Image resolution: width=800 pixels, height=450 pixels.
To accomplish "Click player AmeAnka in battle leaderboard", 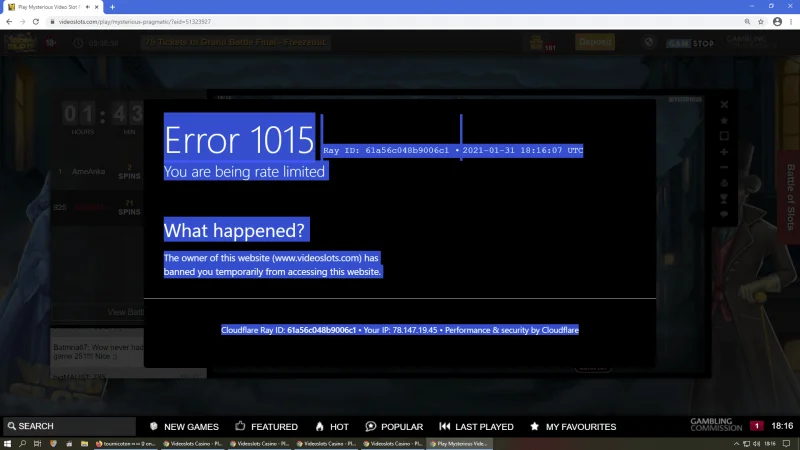I will [88, 171].
